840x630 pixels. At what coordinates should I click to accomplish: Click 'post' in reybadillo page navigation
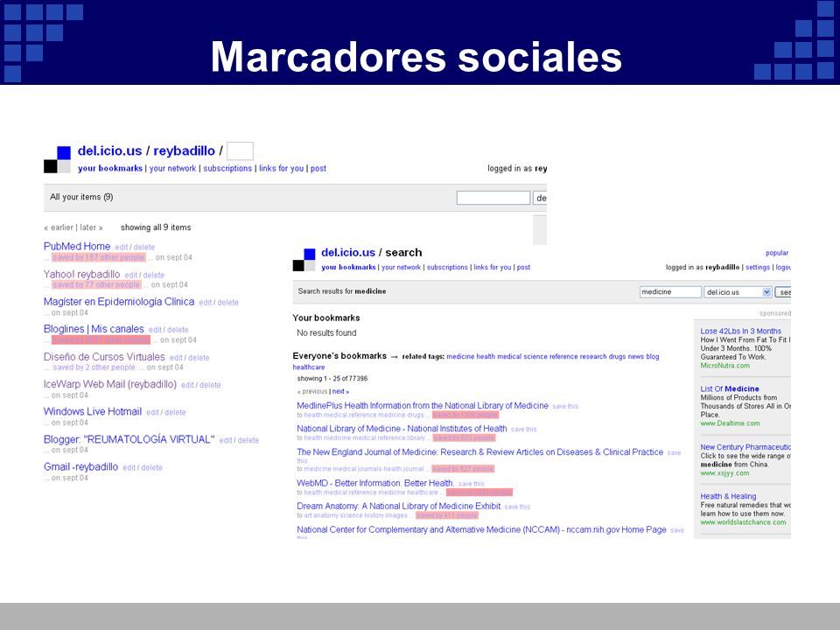tap(318, 168)
